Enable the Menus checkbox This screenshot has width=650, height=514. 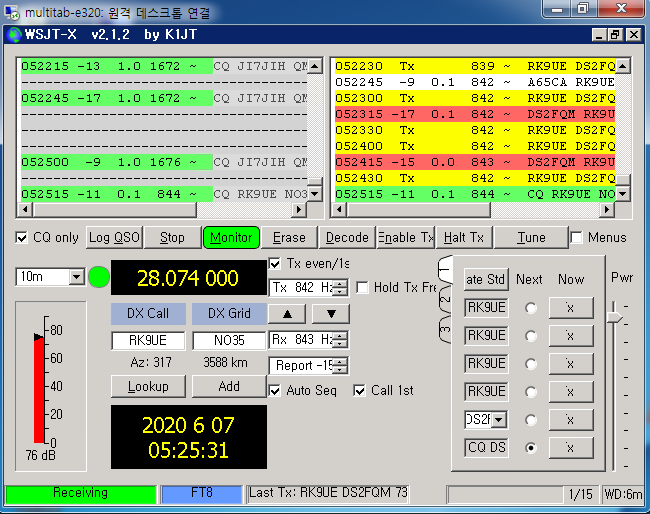tap(576, 238)
